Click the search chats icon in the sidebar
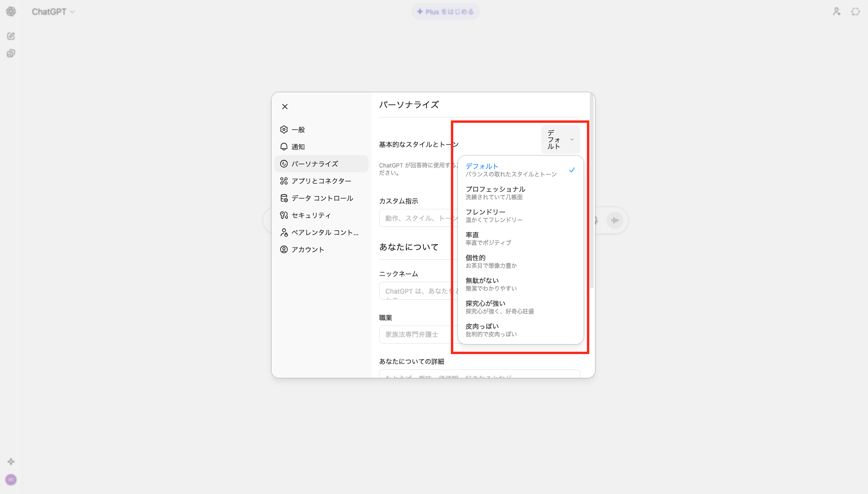 10,53
